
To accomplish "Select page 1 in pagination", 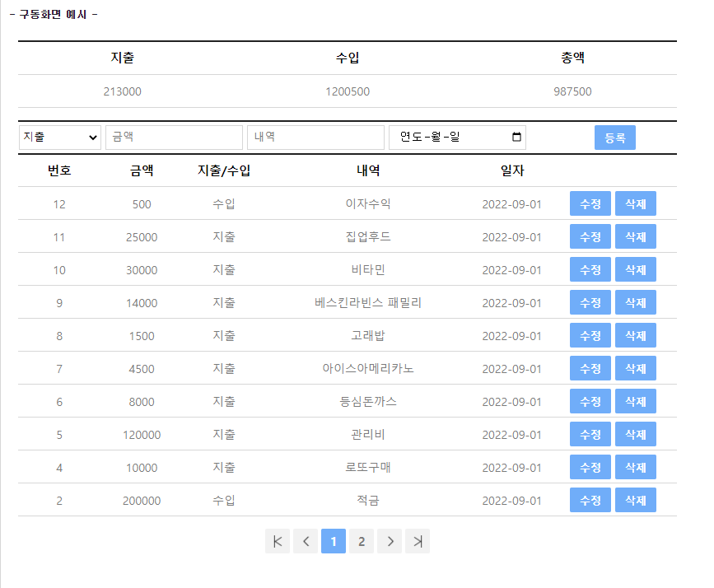I will (334, 541).
